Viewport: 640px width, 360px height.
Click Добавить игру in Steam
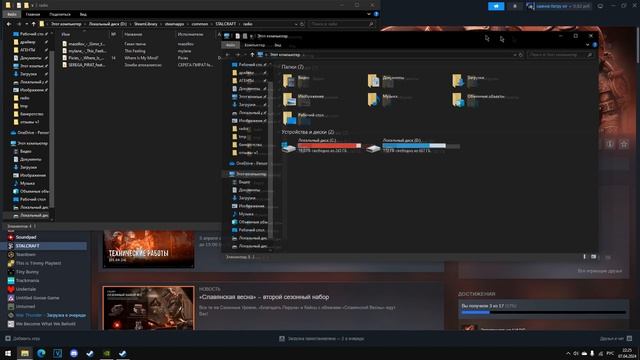coord(23,338)
